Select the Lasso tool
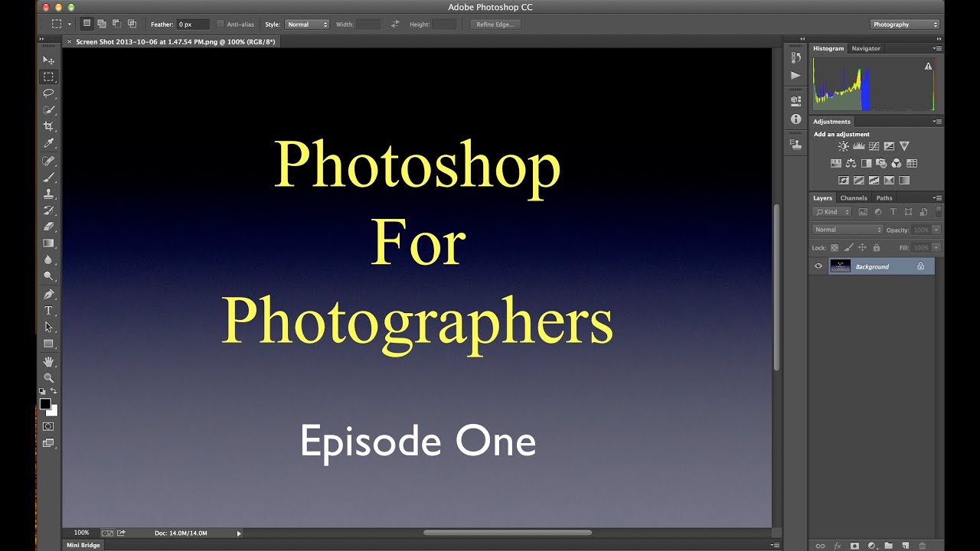 [x=48, y=93]
